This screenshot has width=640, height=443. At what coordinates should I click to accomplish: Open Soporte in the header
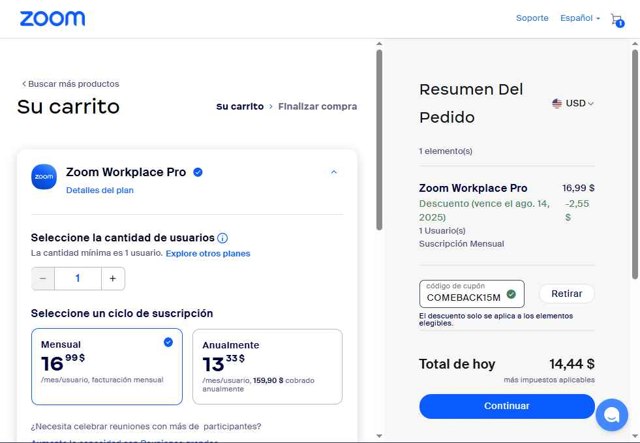tap(532, 18)
